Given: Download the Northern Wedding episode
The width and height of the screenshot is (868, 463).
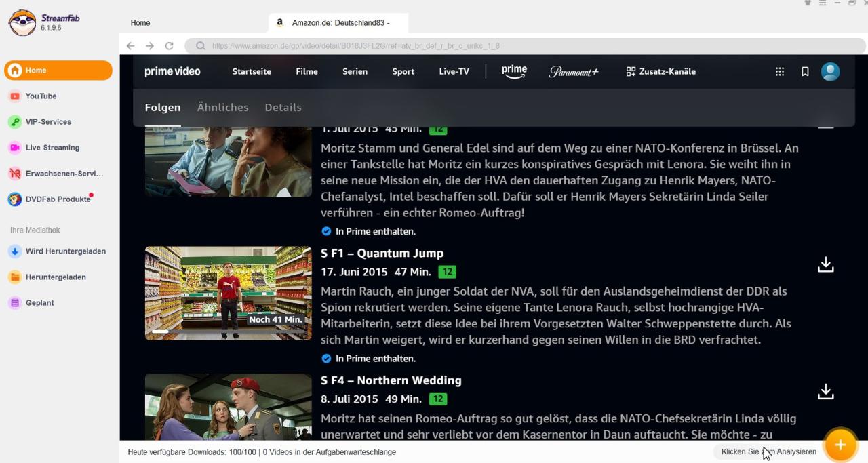Looking at the screenshot, I should tap(825, 391).
